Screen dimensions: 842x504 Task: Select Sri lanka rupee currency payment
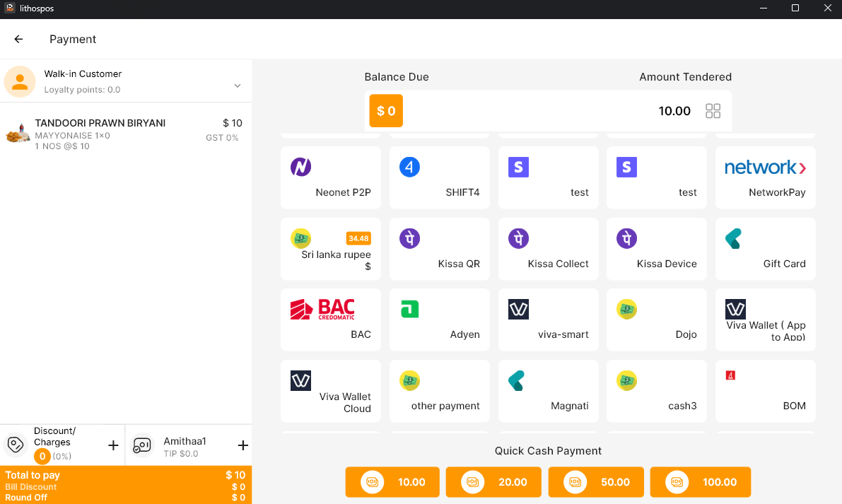pyautogui.click(x=330, y=249)
